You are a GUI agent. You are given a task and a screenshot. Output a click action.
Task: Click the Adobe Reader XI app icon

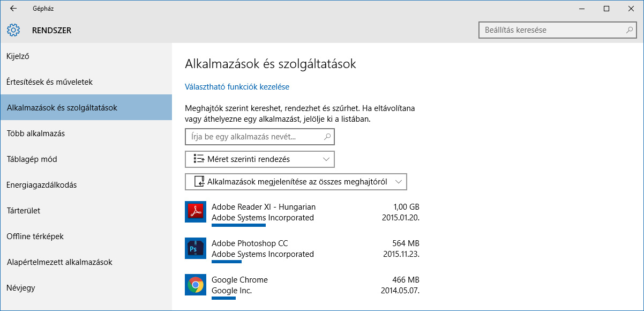pos(196,212)
